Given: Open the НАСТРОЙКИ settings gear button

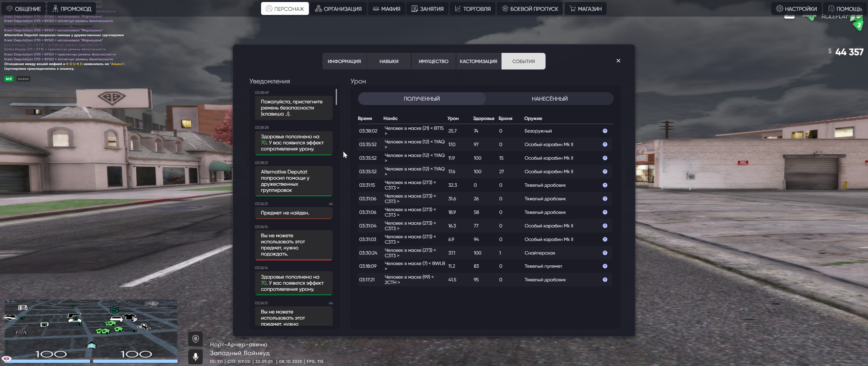Looking at the screenshot, I should 796,9.
